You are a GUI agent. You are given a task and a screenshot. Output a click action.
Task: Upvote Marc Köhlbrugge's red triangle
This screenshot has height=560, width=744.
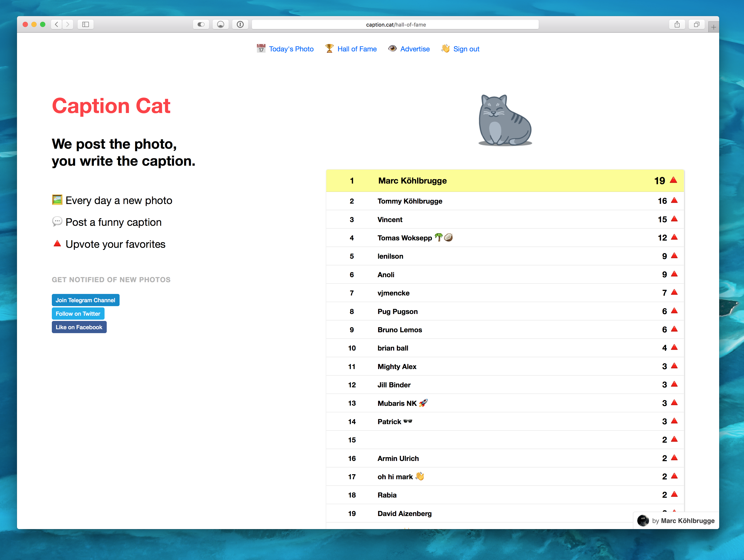click(x=673, y=180)
